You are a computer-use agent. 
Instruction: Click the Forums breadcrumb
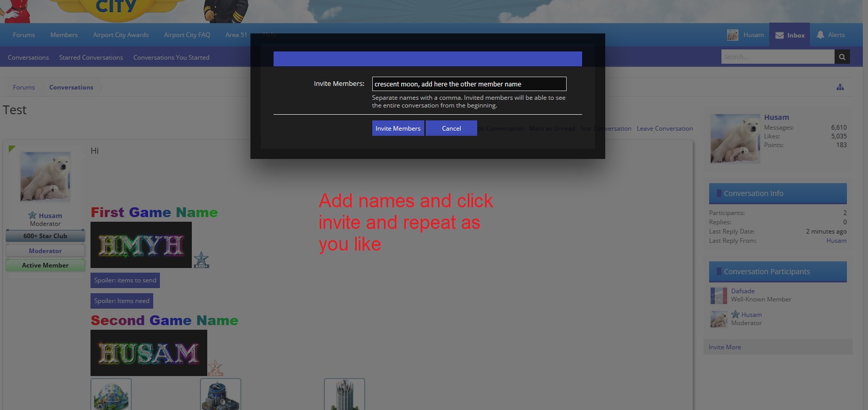pos(24,87)
